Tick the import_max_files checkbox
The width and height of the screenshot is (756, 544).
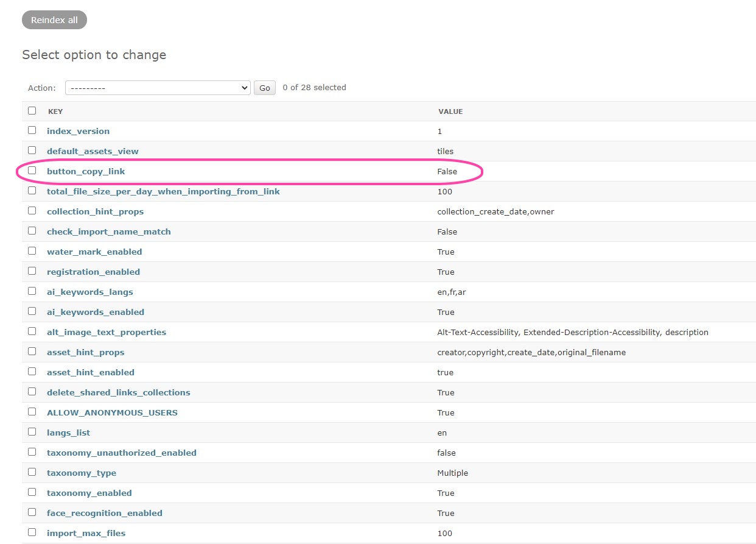(x=32, y=532)
